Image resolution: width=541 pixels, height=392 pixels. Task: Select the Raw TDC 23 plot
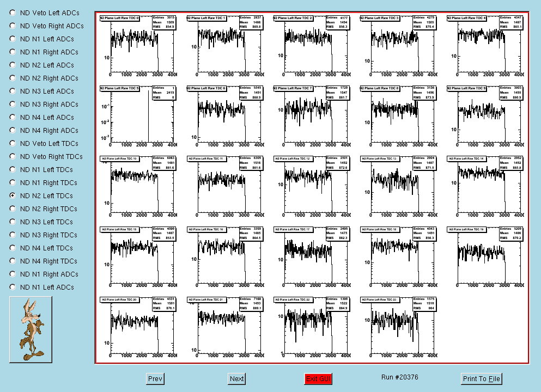coord(398,327)
